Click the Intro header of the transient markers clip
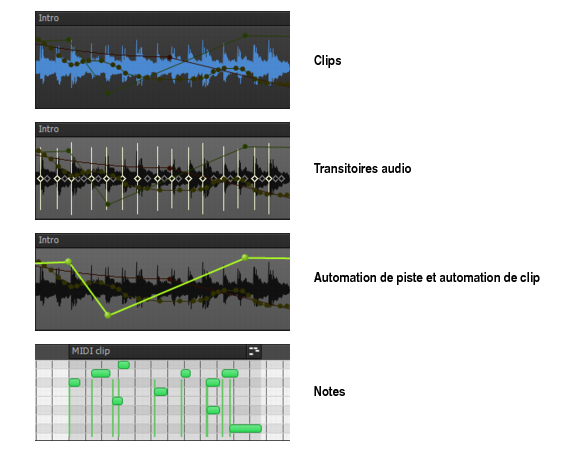Image resolution: width=575 pixels, height=457 pixels. (162, 129)
